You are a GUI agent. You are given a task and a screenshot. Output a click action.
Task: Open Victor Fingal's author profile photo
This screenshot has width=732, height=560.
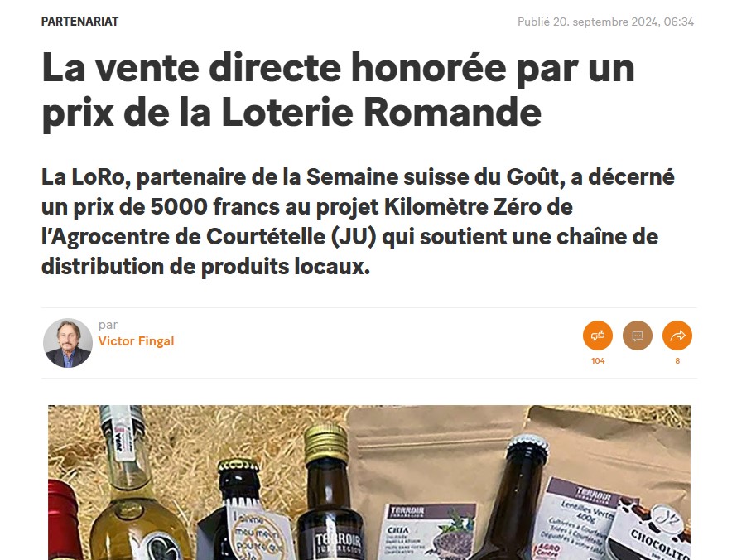[x=68, y=343]
